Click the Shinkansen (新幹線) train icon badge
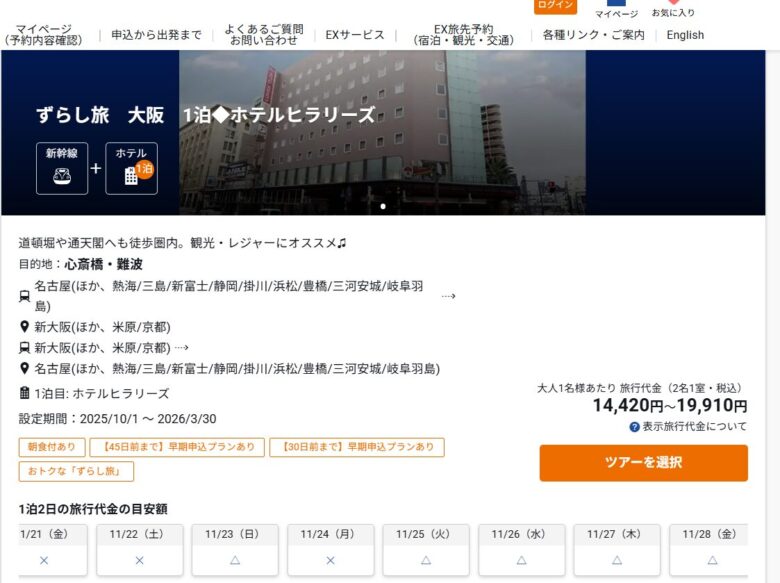This screenshot has width=780, height=583. coord(62,168)
